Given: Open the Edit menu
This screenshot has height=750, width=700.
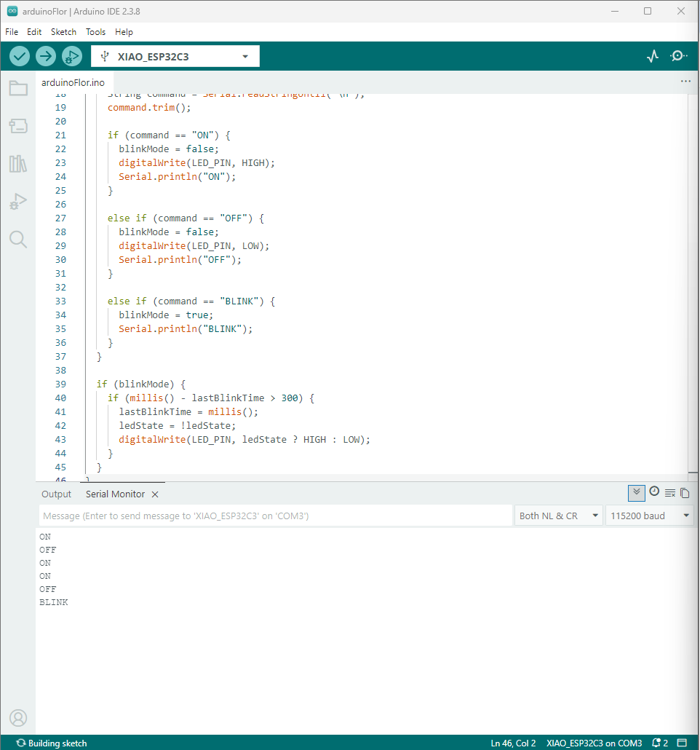Looking at the screenshot, I should 34,32.
